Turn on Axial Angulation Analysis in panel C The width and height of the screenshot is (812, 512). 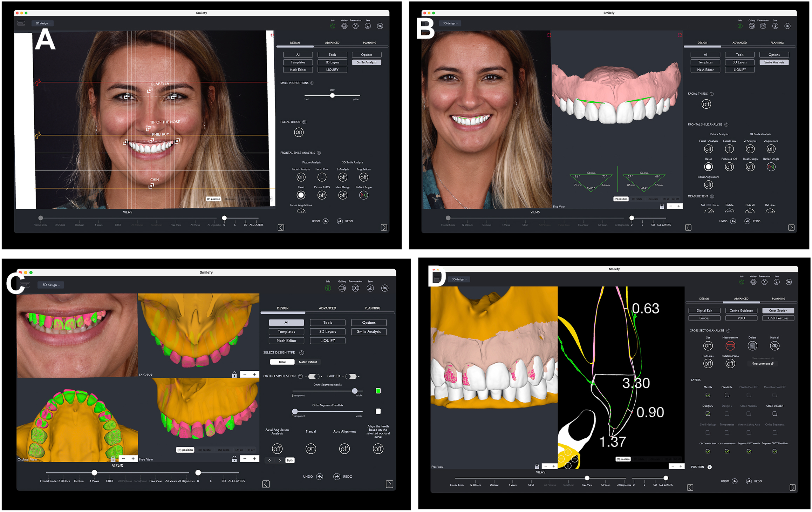coord(277,449)
